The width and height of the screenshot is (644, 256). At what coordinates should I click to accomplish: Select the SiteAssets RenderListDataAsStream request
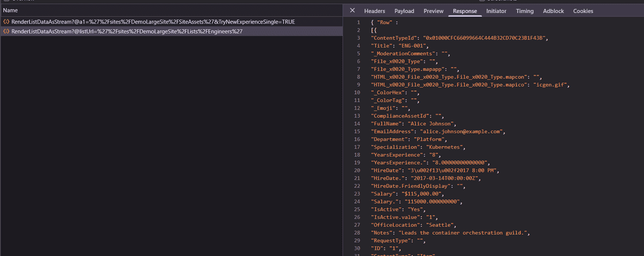pos(171,22)
